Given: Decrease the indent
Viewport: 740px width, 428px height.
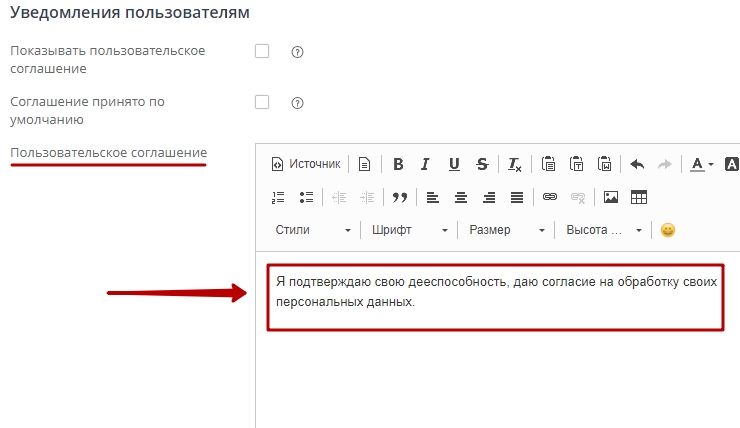Looking at the screenshot, I should pos(339,197).
